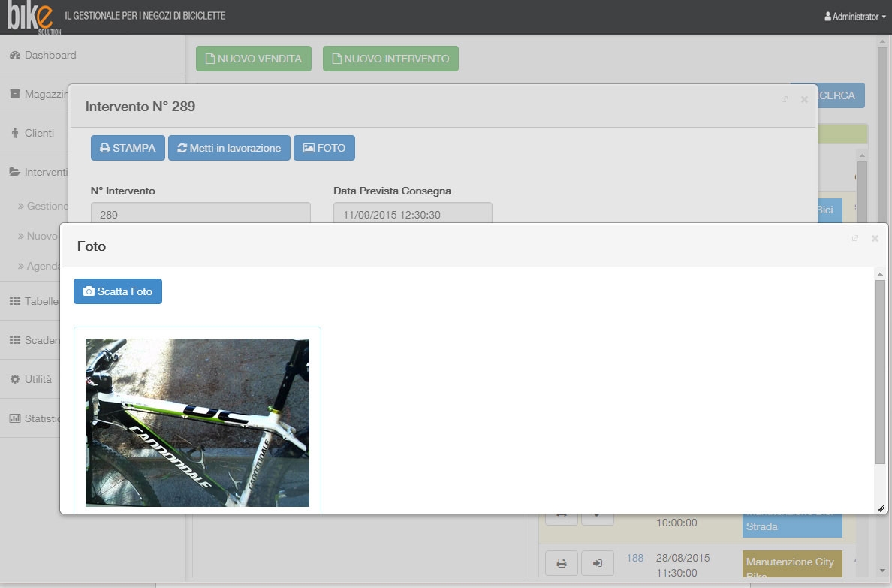Viewport: 892px width, 588px height.
Task: Click the RICERCA button behind the dialog
Action: [x=842, y=95]
